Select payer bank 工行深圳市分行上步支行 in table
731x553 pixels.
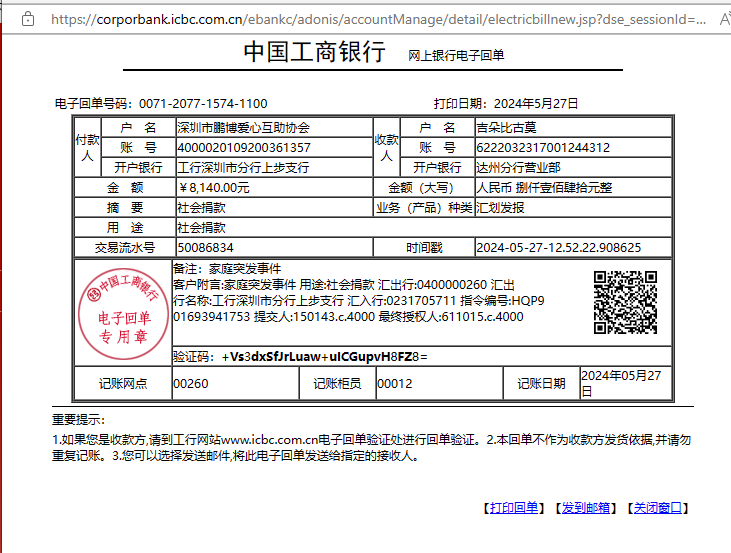pos(243,167)
